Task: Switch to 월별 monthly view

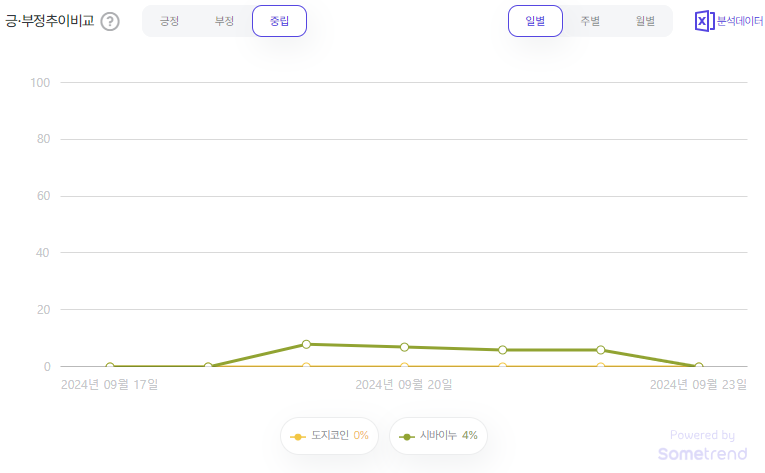Action: click(x=645, y=21)
